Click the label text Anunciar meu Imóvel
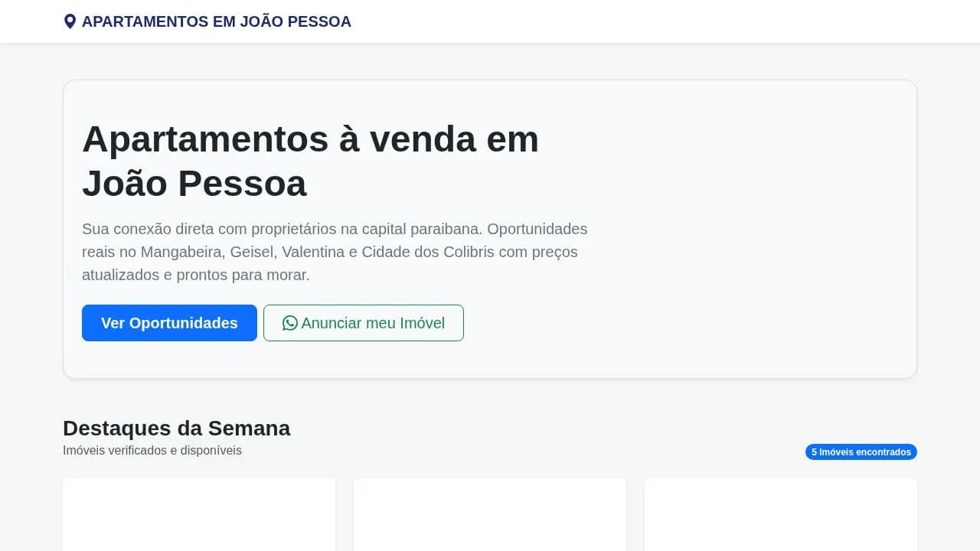The width and height of the screenshot is (980, 551). pyautogui.click(x=373, y=323)
